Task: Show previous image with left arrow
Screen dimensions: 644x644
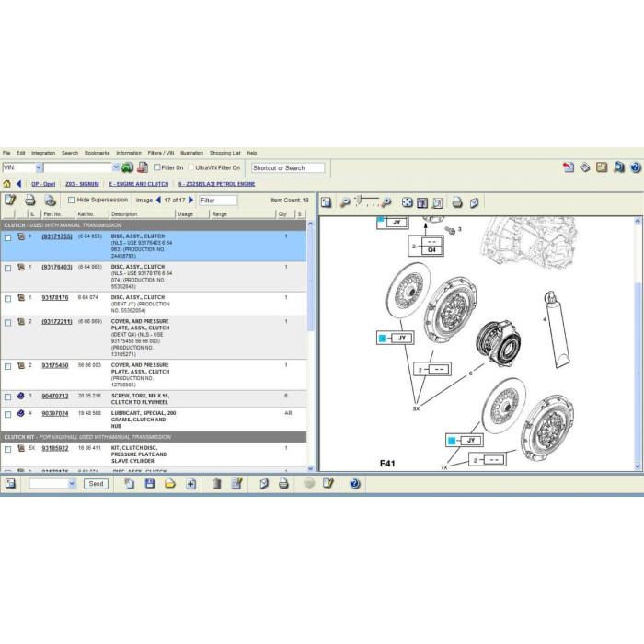Action: click(158, 200)
